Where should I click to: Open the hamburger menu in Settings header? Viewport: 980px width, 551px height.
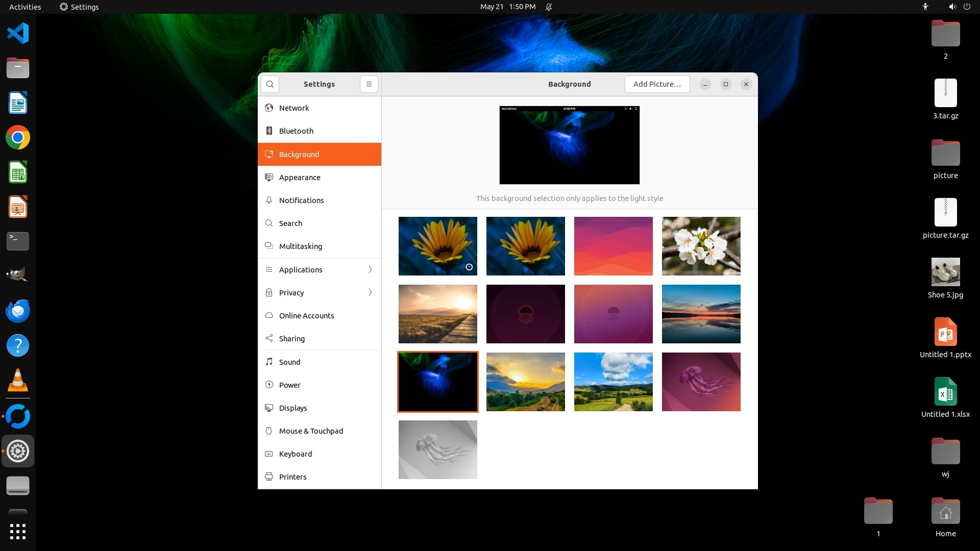point(369,84)
